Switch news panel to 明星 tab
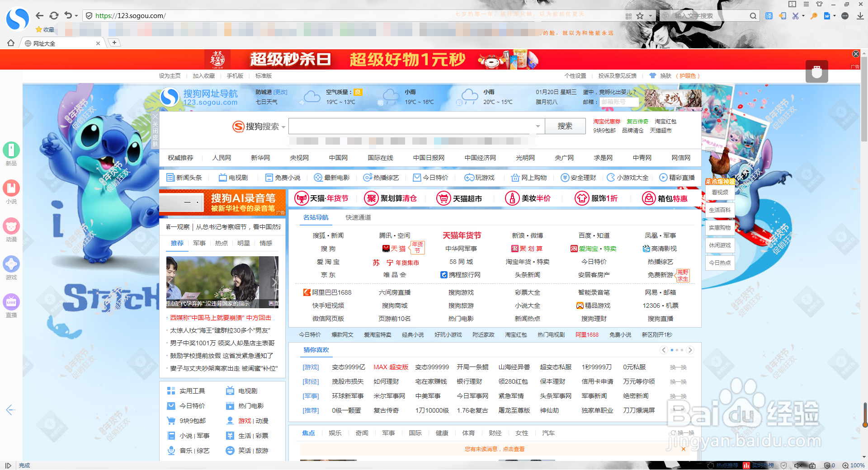Viewport: 868px width, 470px height. tap(244, 243)
